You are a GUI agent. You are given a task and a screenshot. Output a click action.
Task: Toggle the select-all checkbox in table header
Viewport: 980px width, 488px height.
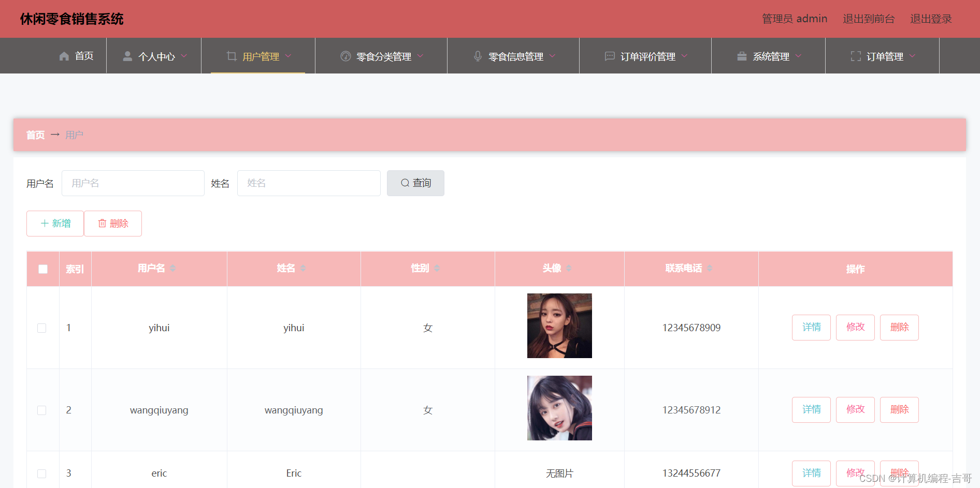(x=42, y=269)
